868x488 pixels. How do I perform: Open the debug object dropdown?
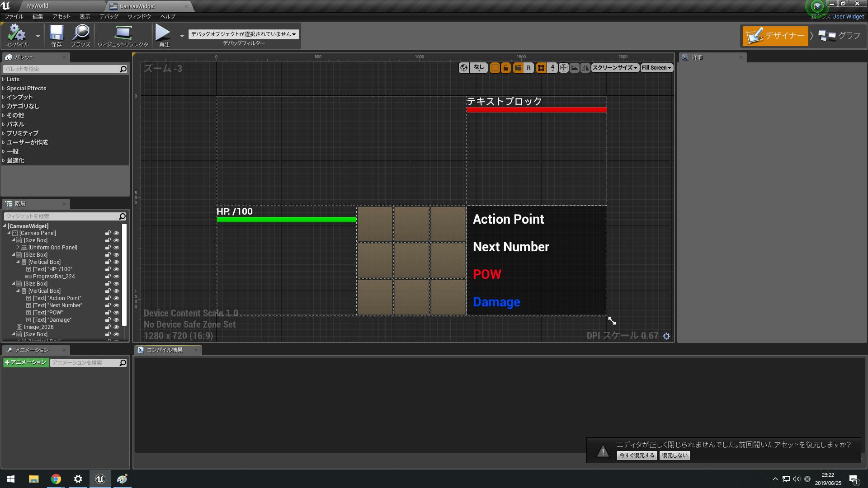[x=243, y=34]
